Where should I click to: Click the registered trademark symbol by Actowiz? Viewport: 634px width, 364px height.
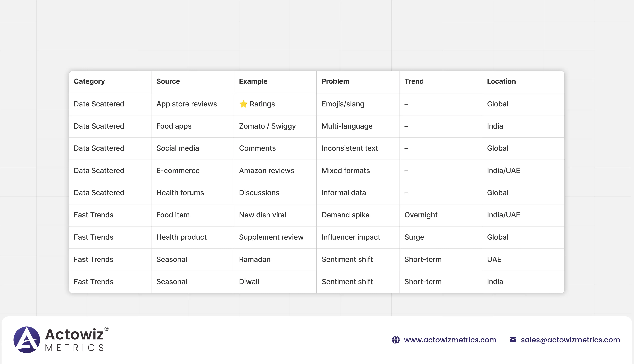[107, 329]
